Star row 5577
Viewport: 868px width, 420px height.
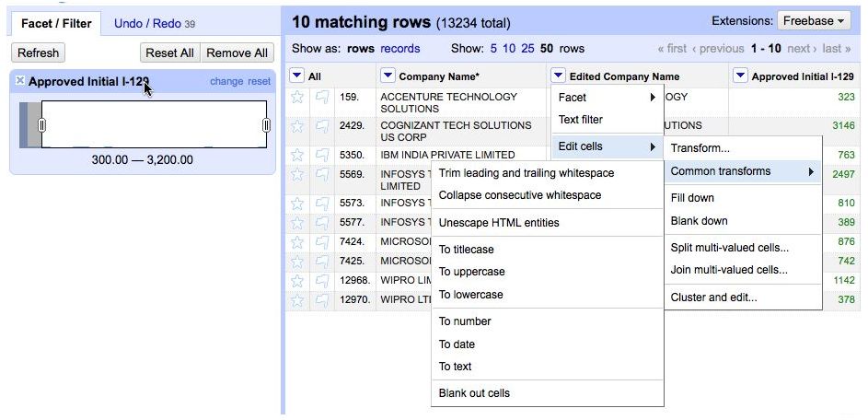click(x=297, y=223)
